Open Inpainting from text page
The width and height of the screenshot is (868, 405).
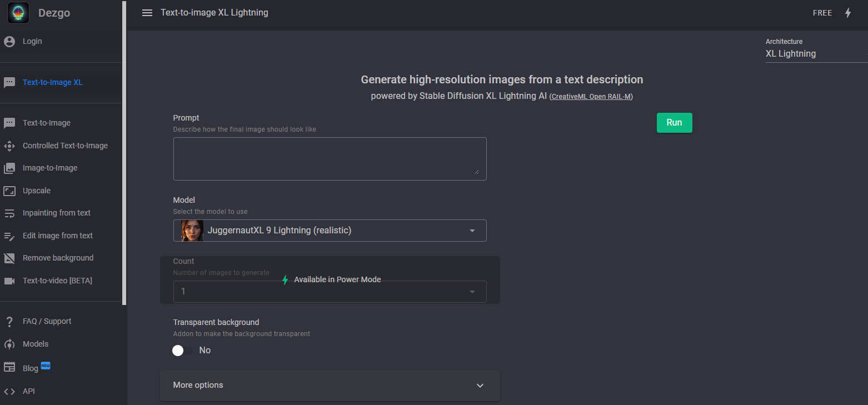(x=57, y=213)
